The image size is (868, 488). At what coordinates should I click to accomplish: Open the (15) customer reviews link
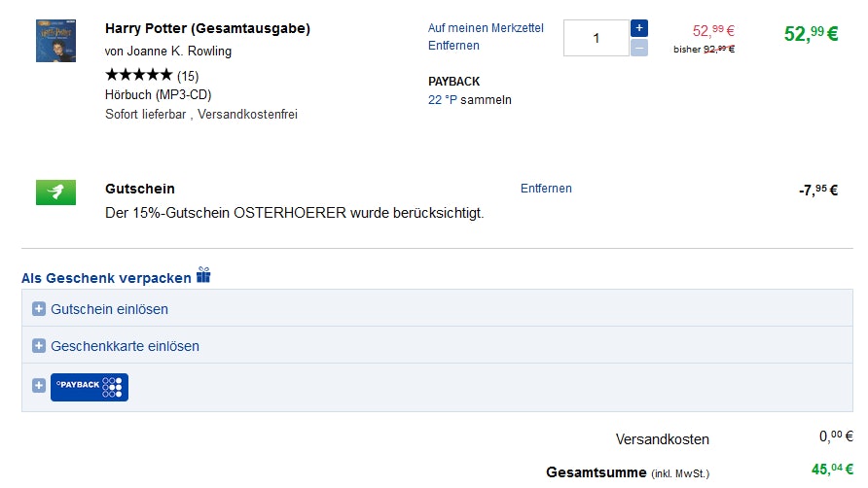pos(188,75)
